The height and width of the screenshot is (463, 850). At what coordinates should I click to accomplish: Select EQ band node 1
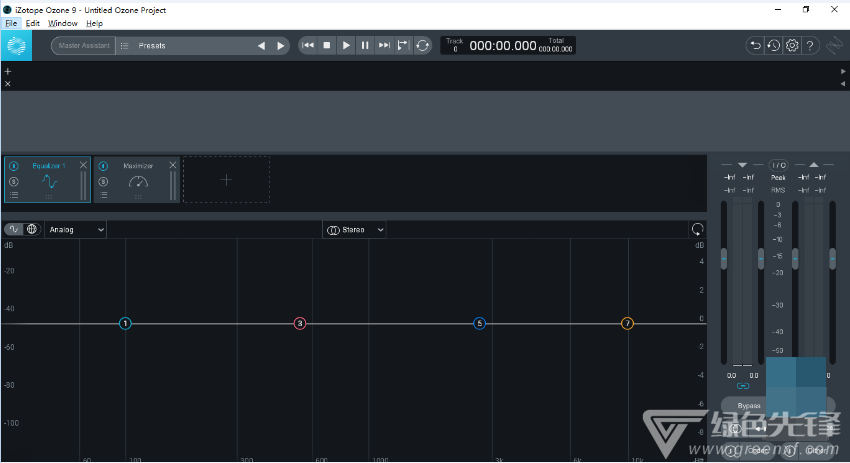coord(125,324)
